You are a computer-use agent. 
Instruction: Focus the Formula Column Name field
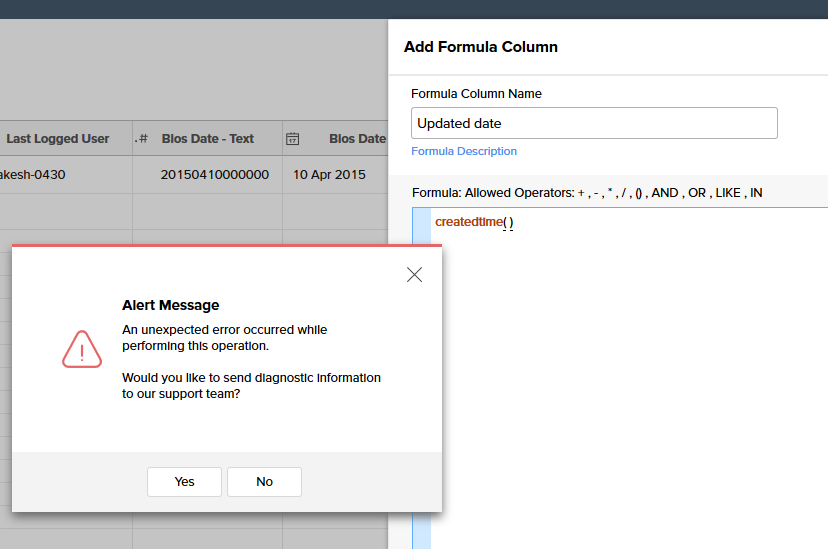tap(594, 123)
